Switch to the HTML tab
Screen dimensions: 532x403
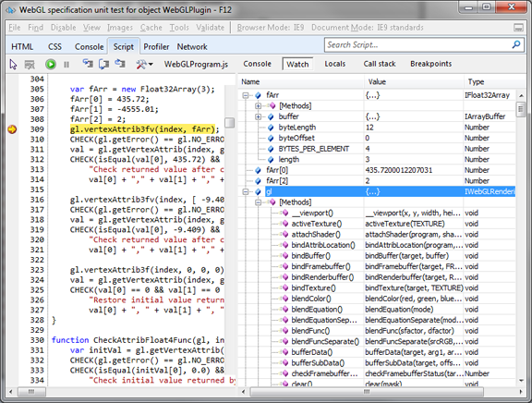(22, 46)
